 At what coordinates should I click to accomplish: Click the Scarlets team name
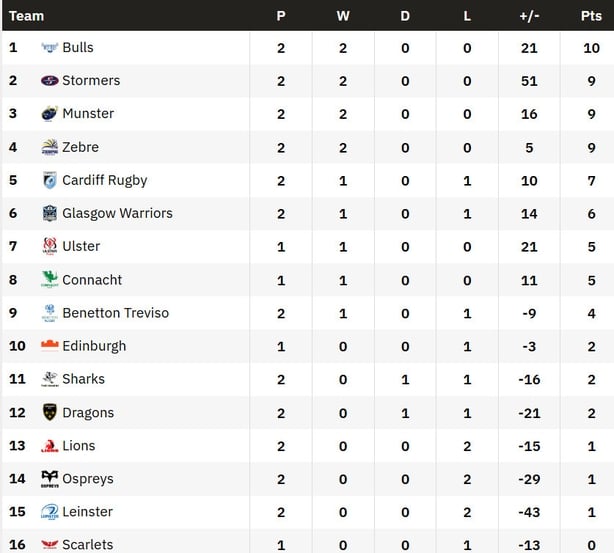87,544
